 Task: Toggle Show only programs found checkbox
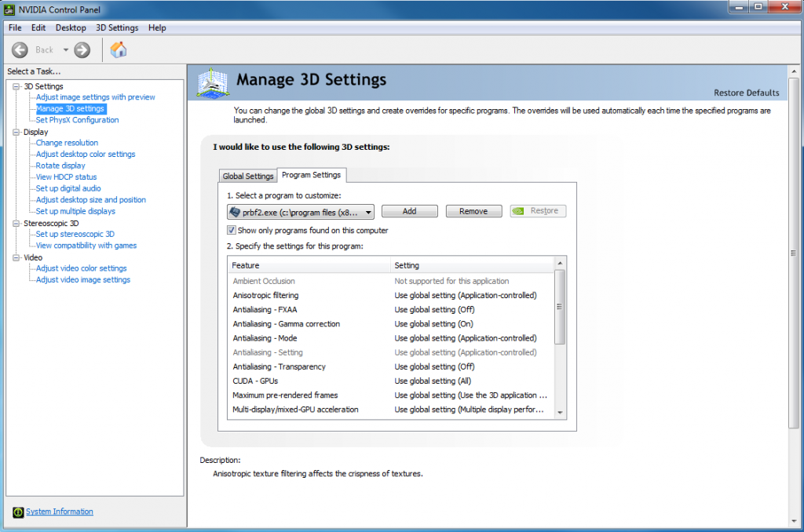(232, 231)
